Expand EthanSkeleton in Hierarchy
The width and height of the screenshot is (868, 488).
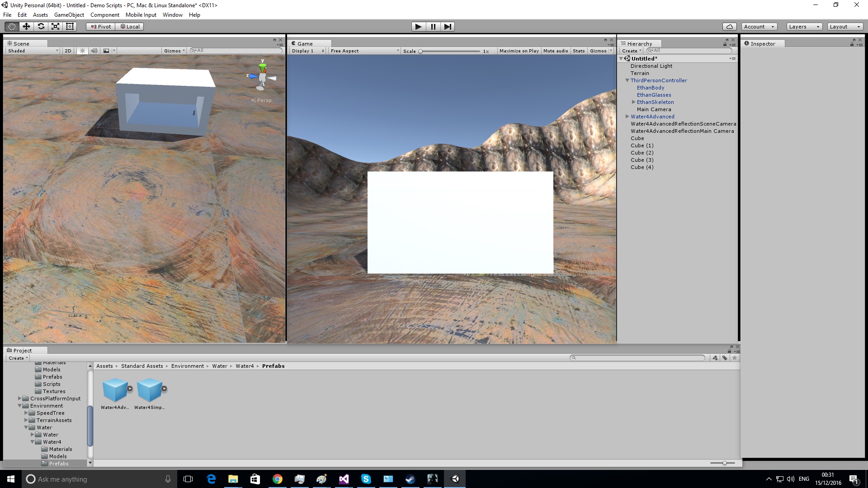tap(633, 102)
